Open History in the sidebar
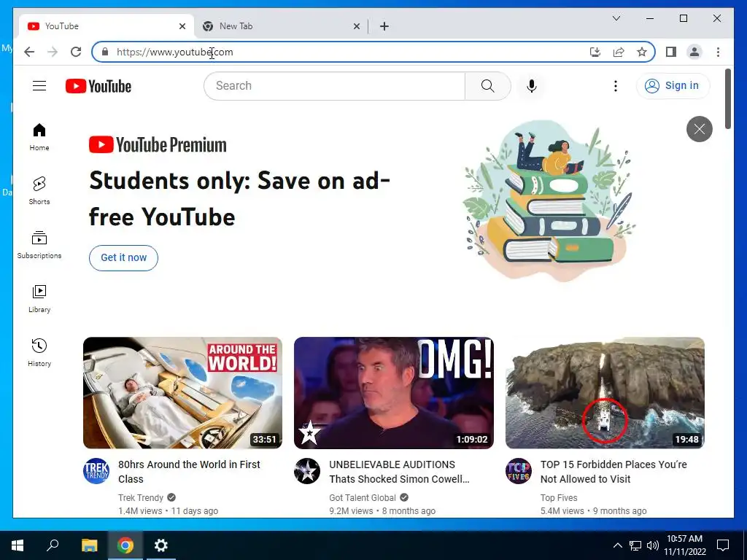The width and height of the screenshot is (747, 560). coord(39,352)
